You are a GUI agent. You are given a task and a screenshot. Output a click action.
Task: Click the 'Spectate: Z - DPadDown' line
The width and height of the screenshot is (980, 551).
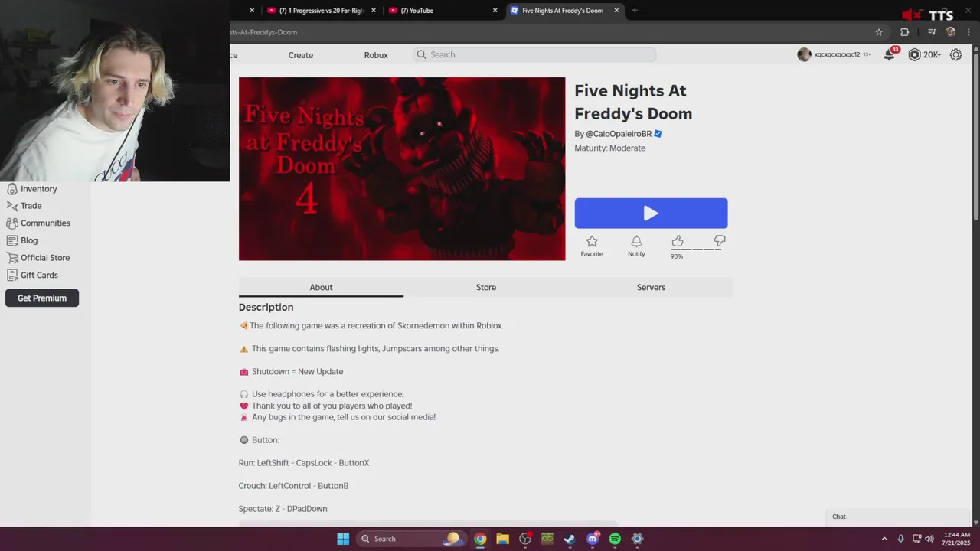283,509
